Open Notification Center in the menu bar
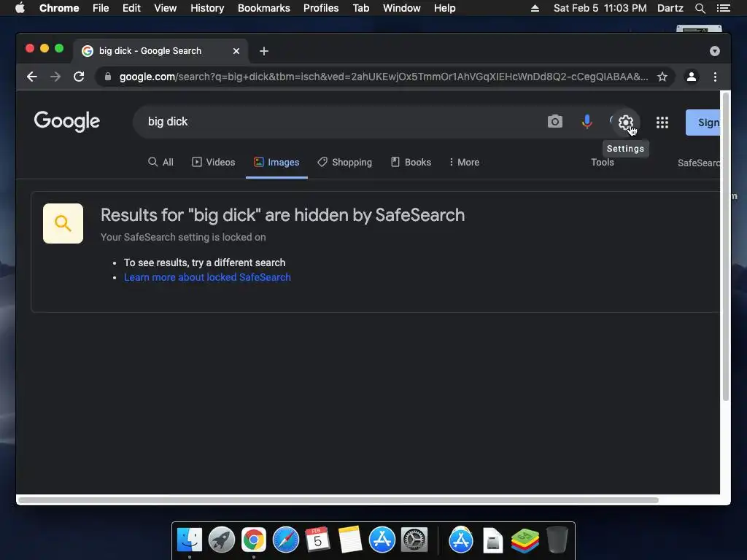This screenshot has height=560, width=747. [x=723, y=8]
